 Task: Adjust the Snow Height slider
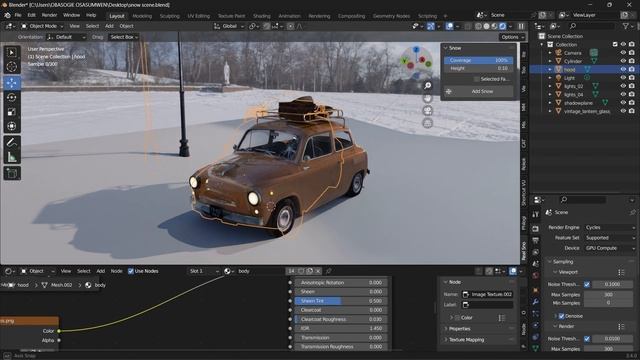click(x=478, y=69)
